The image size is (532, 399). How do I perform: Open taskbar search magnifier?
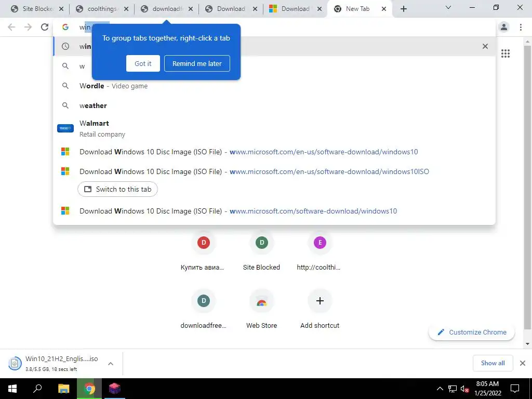[37, 389]
